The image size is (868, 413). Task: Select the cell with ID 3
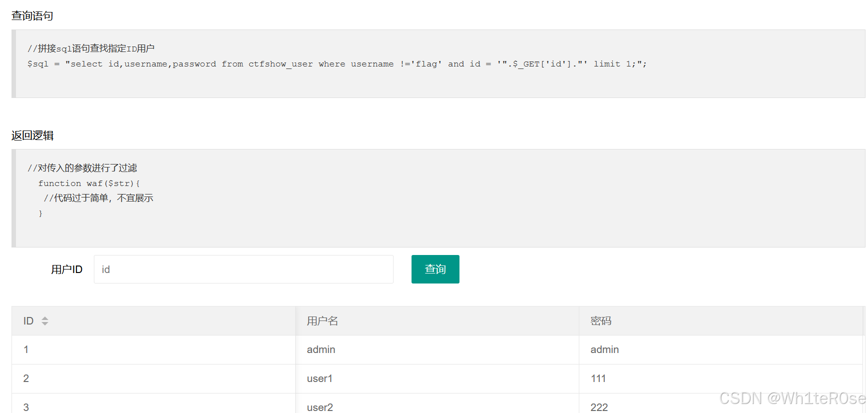[153, 404]
